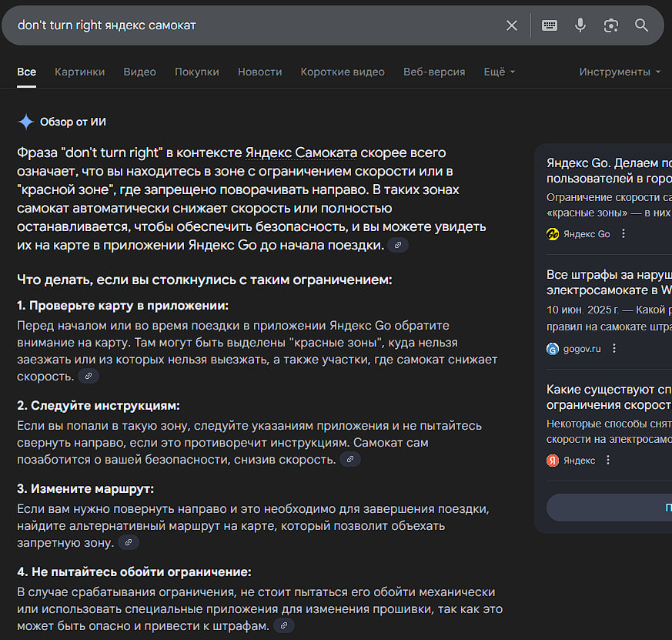Click the heading 3. Измените маршрут

click(85, 488)
